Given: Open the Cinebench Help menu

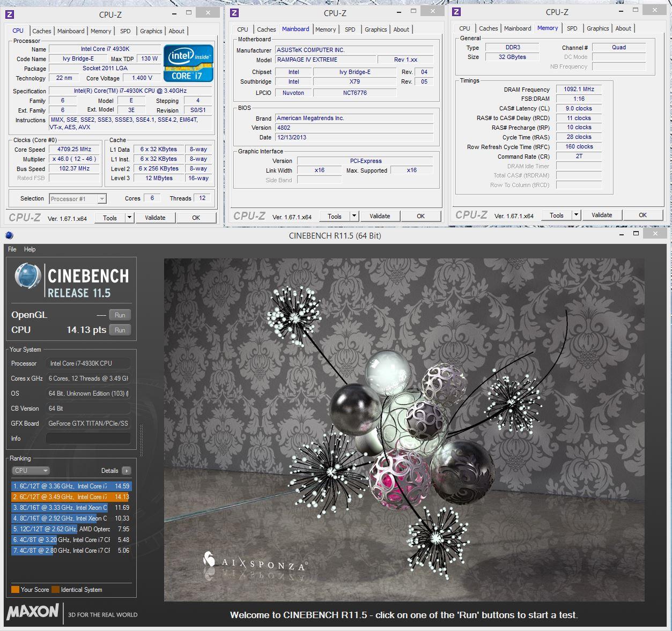Looking at the screenshot, I should pyautogui.click(x=30, y=249).
